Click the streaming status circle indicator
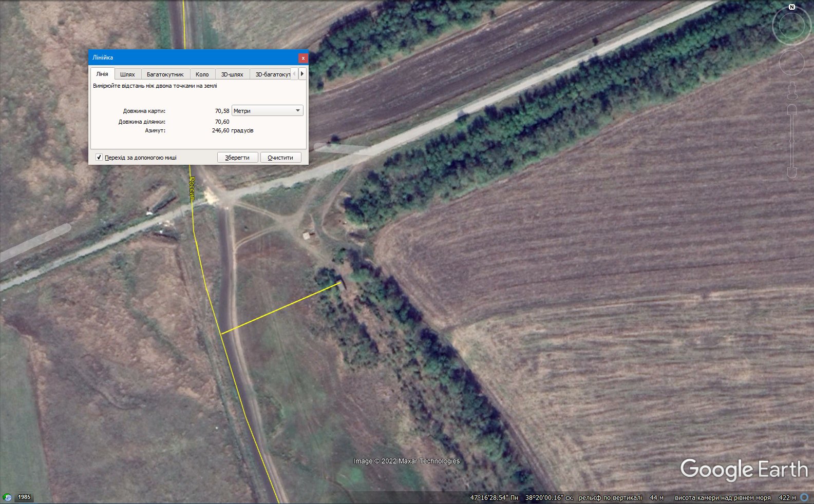The width and height of the screenshot is (814, 504). coord(805,497)
